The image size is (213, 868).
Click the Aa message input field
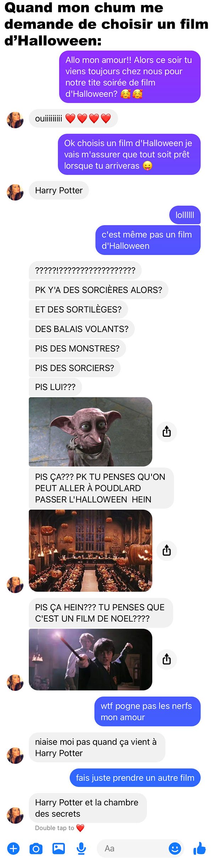point(140,848)
